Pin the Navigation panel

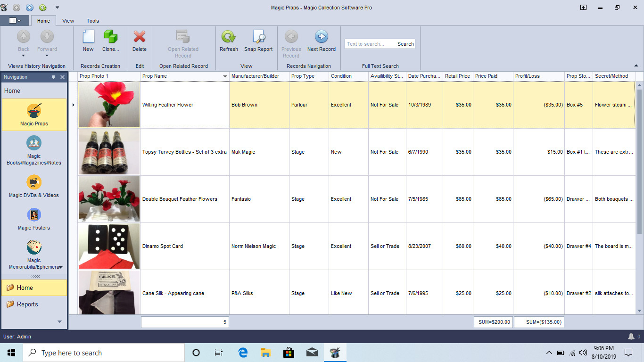(x=53, y=77)
